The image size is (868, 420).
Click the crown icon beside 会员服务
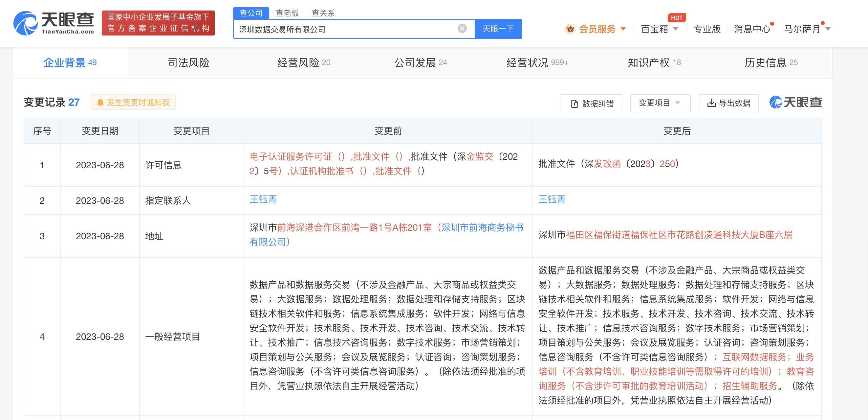click(x=570, y=29)
